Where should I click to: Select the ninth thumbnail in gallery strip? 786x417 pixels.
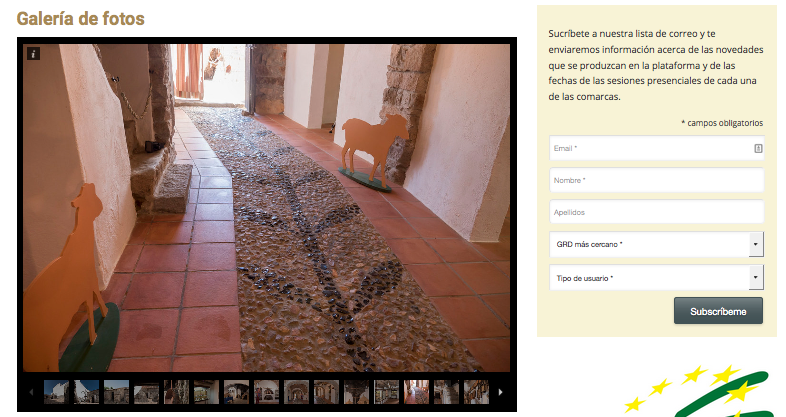[x=297, y=392]
